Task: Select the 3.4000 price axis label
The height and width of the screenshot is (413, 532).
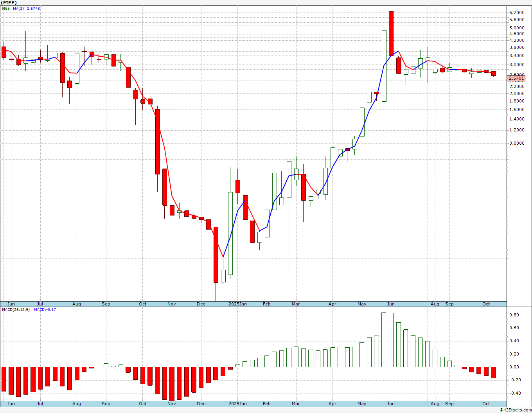Action: pos(516,56)
